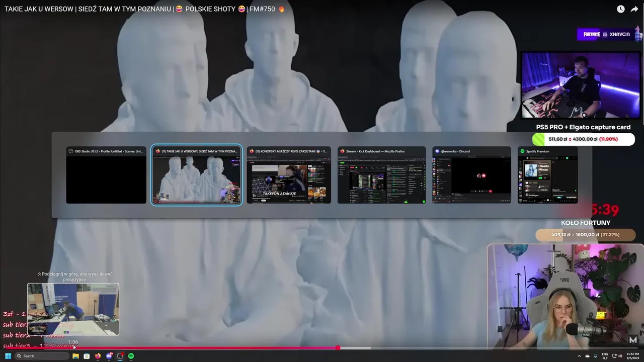The width and height of the screenshot is (644, 362).
Task: Click the OBS icon in switcher title
Action: pos(71,151)
